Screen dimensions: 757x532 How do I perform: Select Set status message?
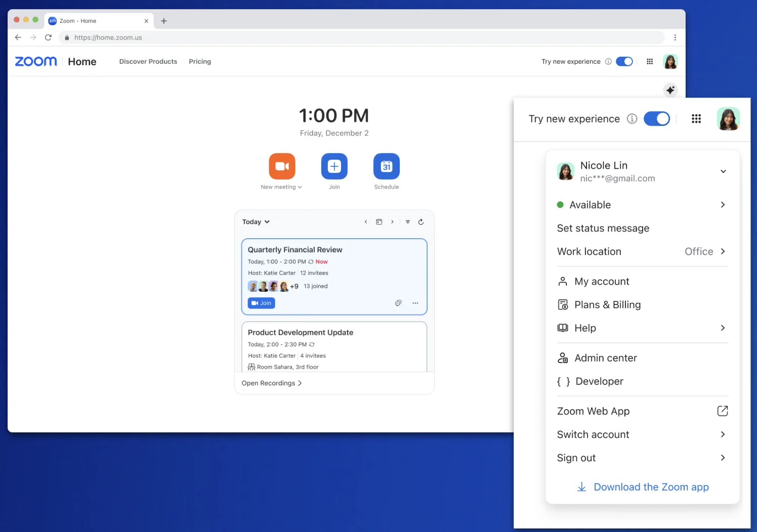pos(603,228)
